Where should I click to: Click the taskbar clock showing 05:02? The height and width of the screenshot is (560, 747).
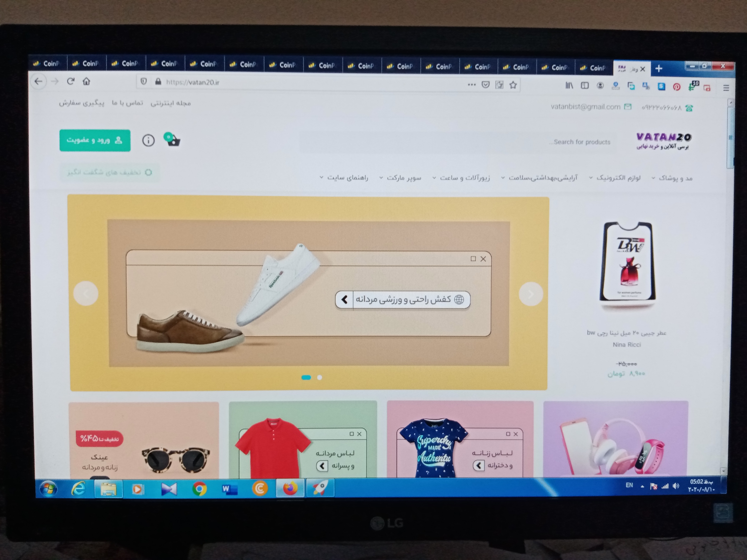(701, 485)
